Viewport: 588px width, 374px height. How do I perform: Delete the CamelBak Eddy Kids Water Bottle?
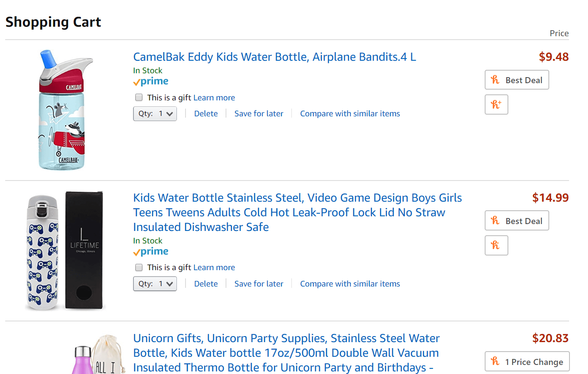(x=206, y=114)
